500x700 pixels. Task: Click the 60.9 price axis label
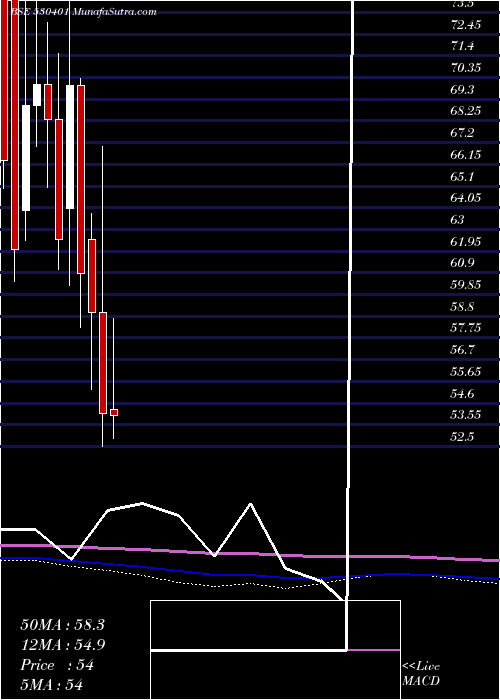pos(462,264)
